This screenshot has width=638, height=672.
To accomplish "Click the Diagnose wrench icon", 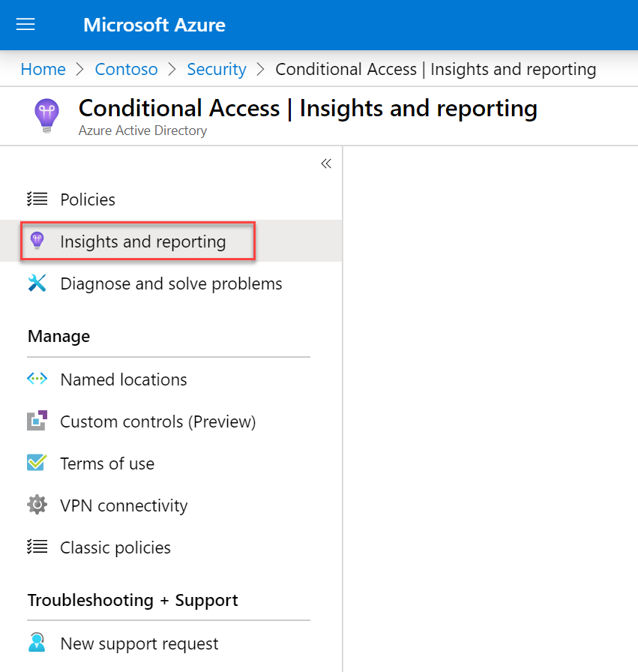I will tap(37, 283).
